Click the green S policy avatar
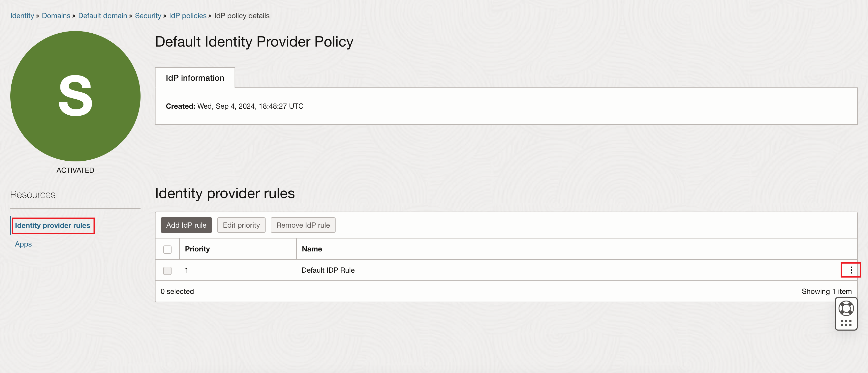The width and height of the screenshot is (868, 373). click(x=75, y=95)
